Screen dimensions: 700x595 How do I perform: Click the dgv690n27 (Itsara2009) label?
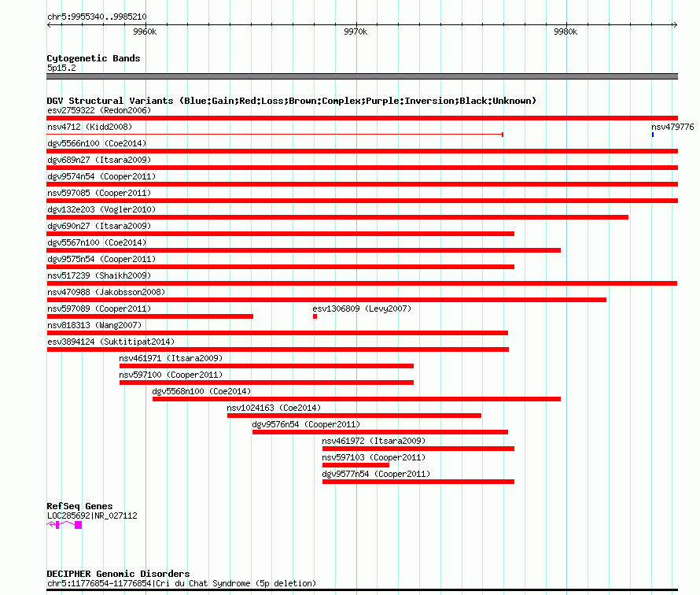pyautogui.click(x=99, y=226)
